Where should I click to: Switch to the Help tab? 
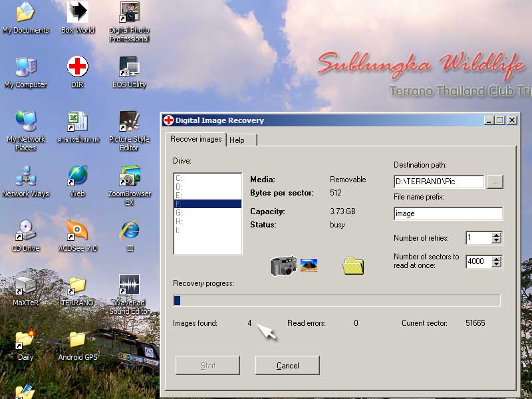click(x=237, y=140)
